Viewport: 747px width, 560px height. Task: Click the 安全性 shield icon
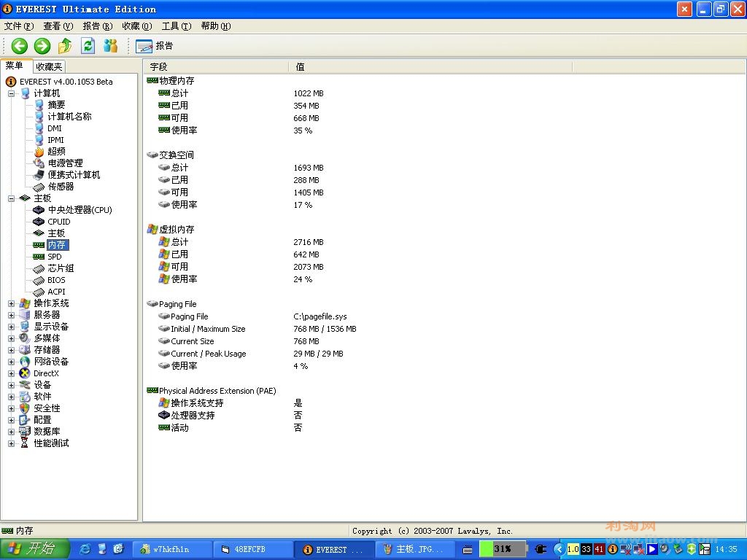(x=25, y=408)
